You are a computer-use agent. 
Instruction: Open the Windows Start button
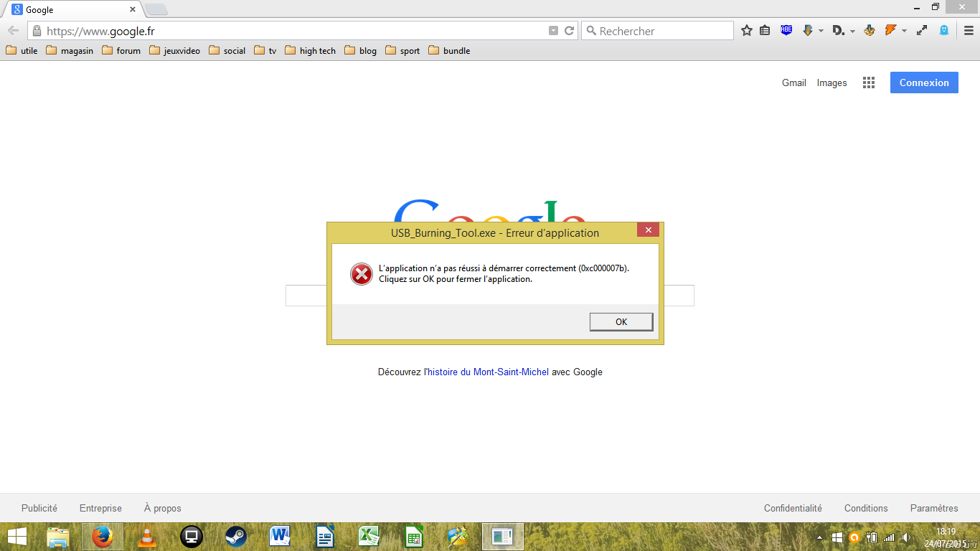coord(17,536)
